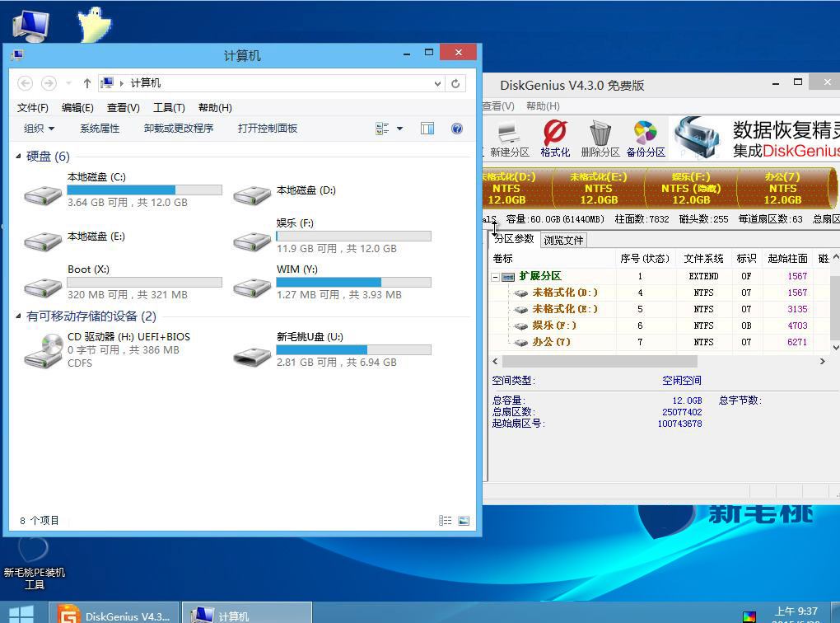Switch to the 浏览文件 tab in DiskGenius
This screenshot has height=623, width=840.
tap(563, 240)
